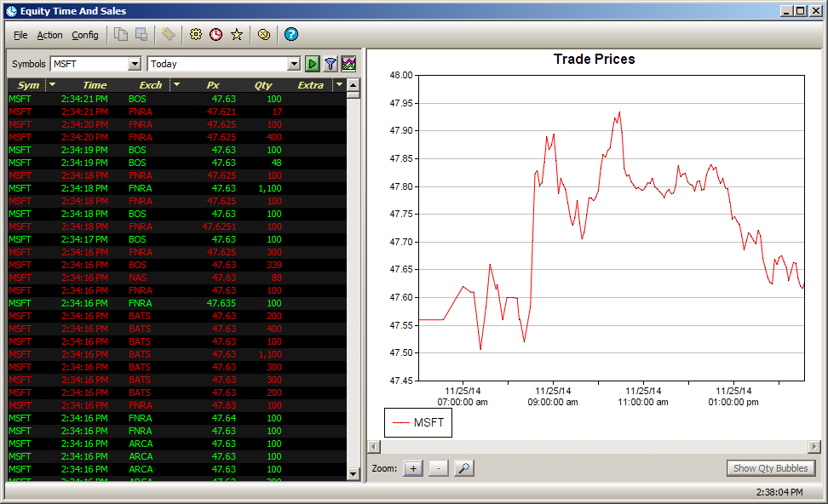The image size is (828, 504).
Task: Click the window layout toolbar icon
Action: (141, 34)
